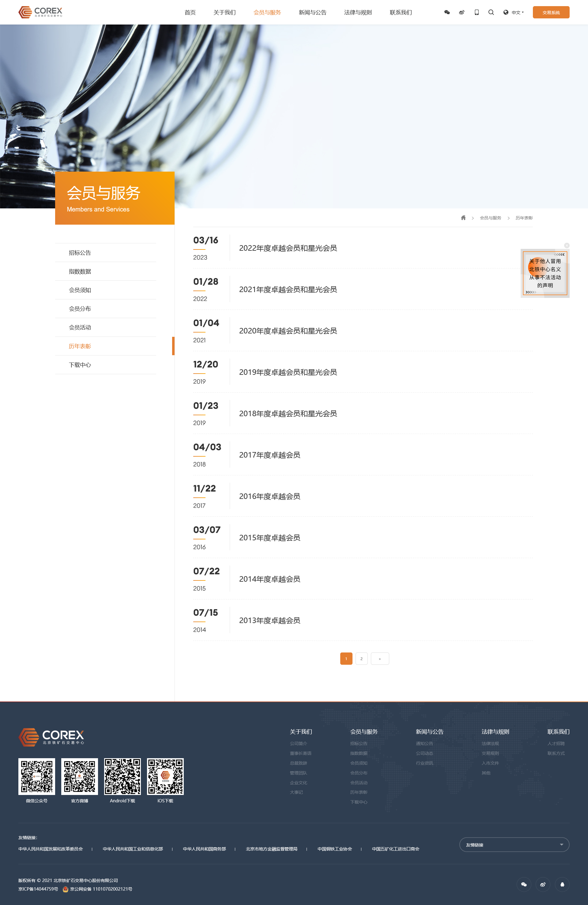This screenshot has height=905, width=588.
Task: Open the search magnifier icon
Action: coord(491,12)
